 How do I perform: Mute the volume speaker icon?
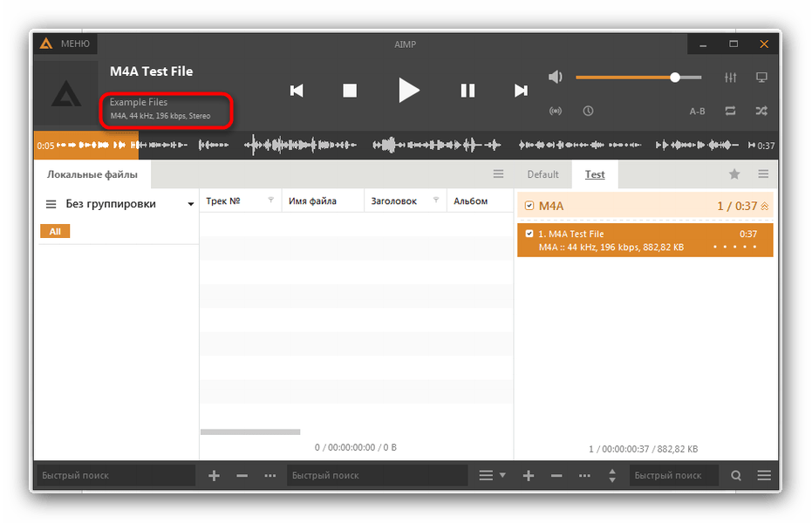coord(555,77)
